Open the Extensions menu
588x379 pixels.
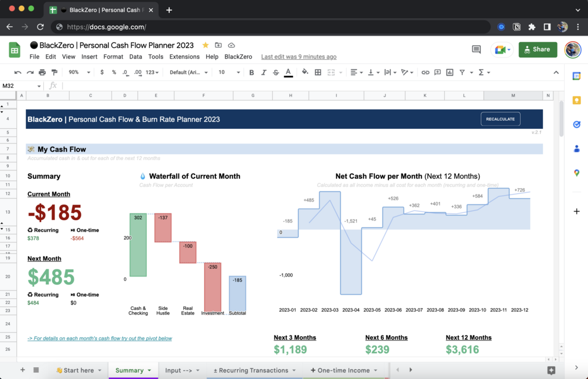[x=184, y=57]
